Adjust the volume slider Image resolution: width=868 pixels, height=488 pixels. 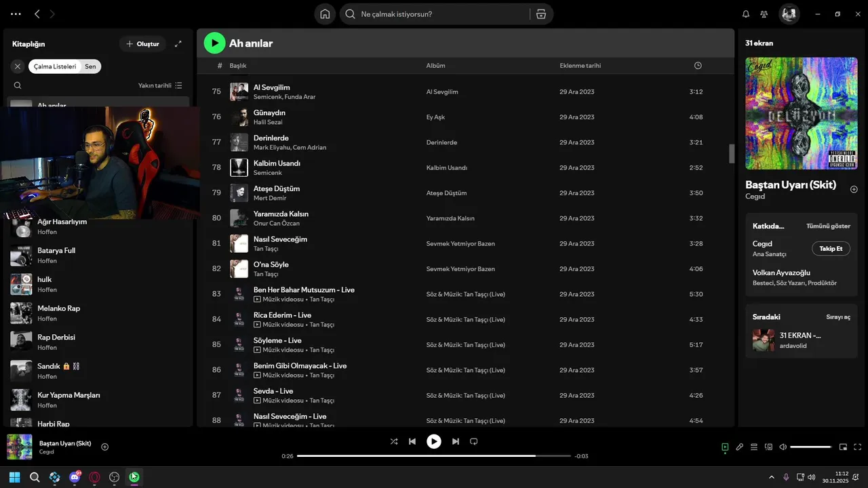click(x=811, y=447)
